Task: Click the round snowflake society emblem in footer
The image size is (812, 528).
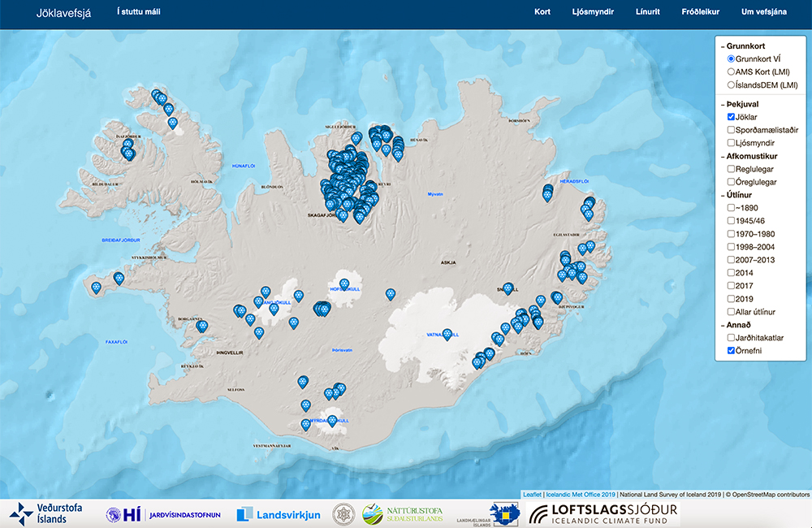Action: pos(343,514)
